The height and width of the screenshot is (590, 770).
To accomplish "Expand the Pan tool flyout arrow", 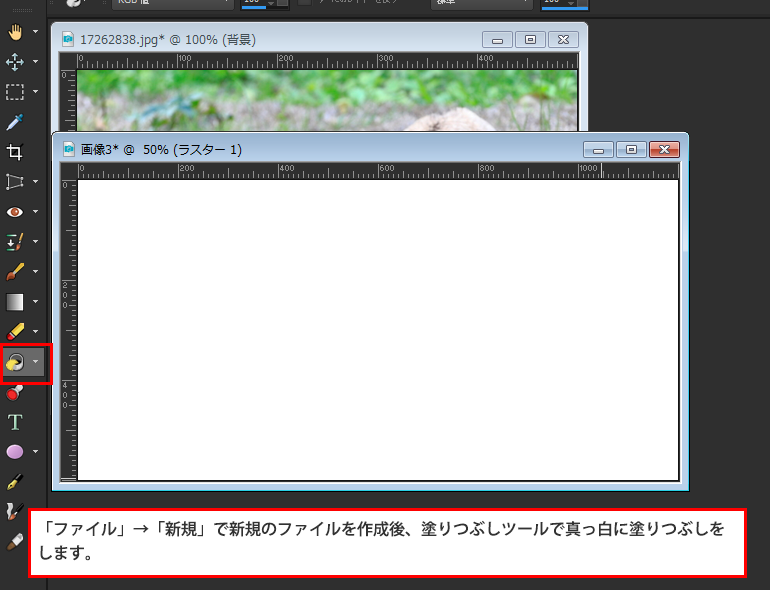I will coord(35,32).
